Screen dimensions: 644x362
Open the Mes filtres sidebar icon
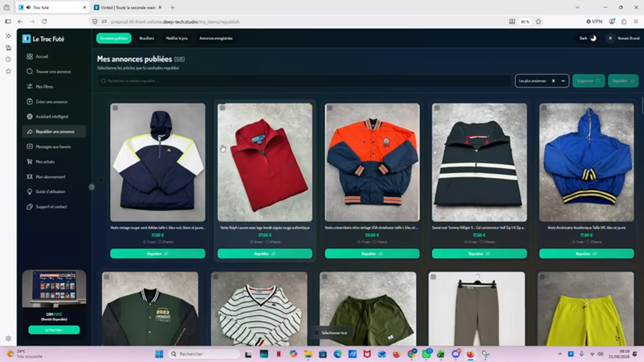[x=30, y=86]
